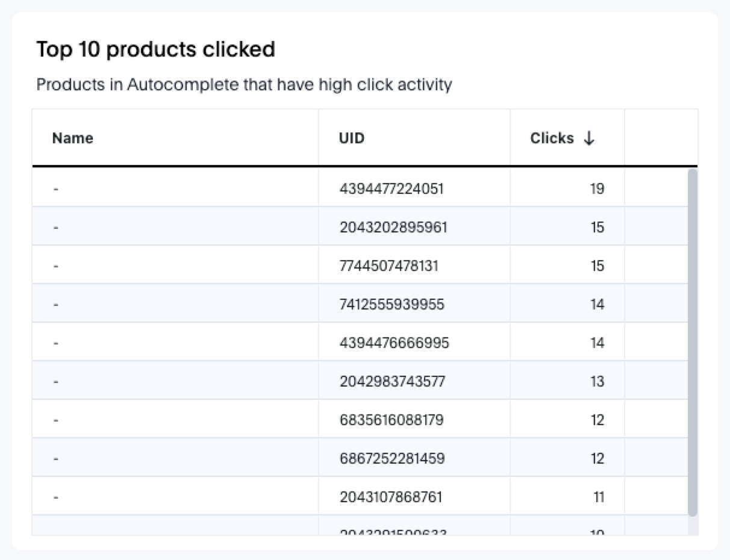
Task: Click the 19 clicks value cell
Action: 597,189
